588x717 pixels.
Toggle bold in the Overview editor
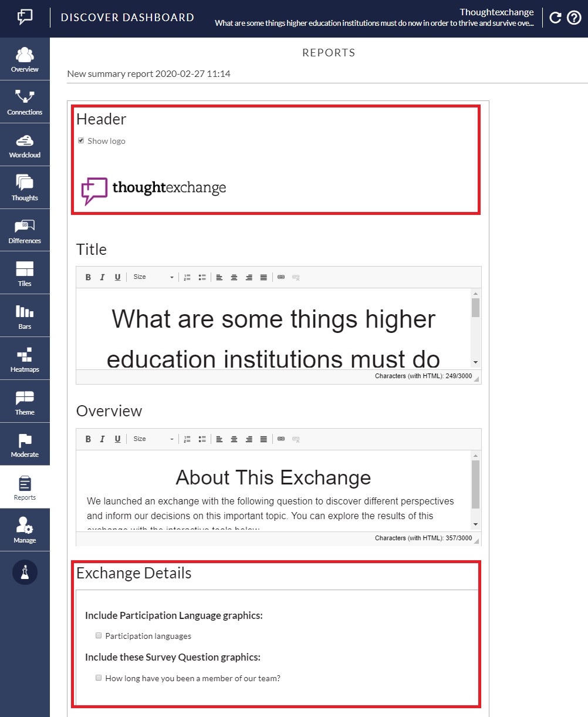(88, 439)
